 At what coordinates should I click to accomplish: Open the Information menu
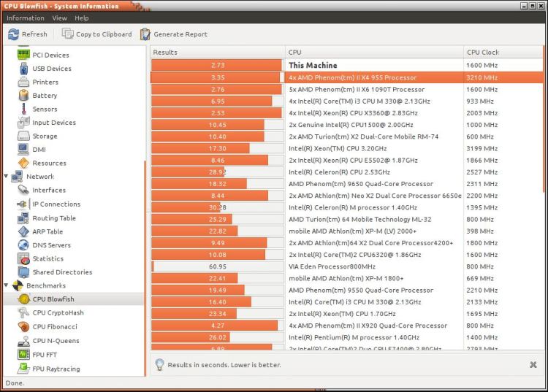coord(25,18)
